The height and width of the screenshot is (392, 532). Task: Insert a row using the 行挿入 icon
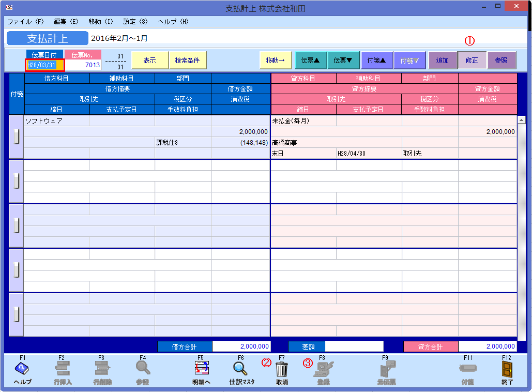62,368
